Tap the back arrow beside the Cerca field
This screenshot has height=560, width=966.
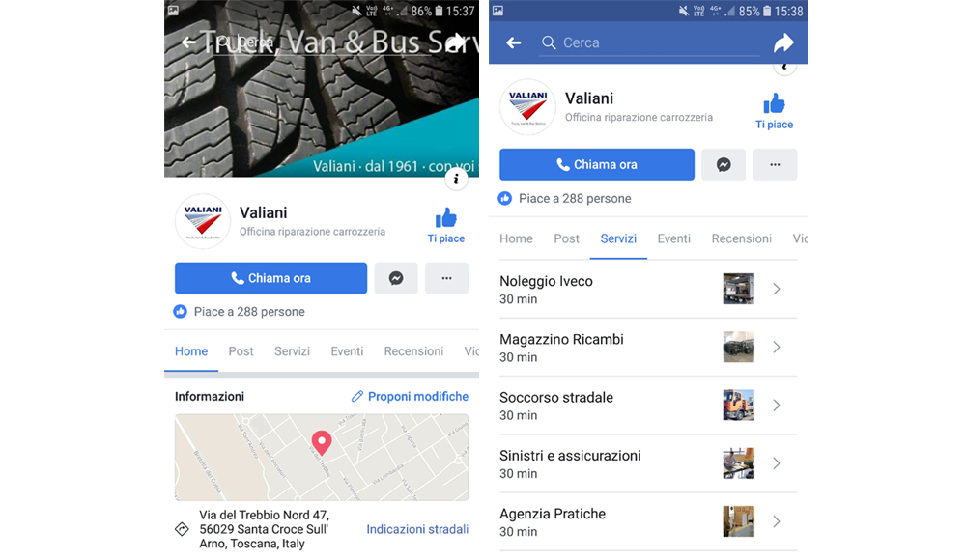[513, 42]
